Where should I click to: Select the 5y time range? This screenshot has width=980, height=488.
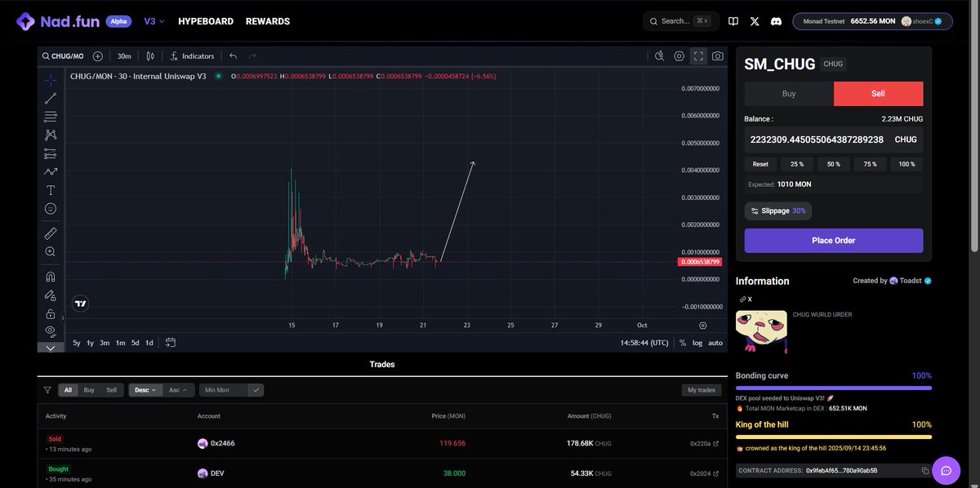coord(77,343)
